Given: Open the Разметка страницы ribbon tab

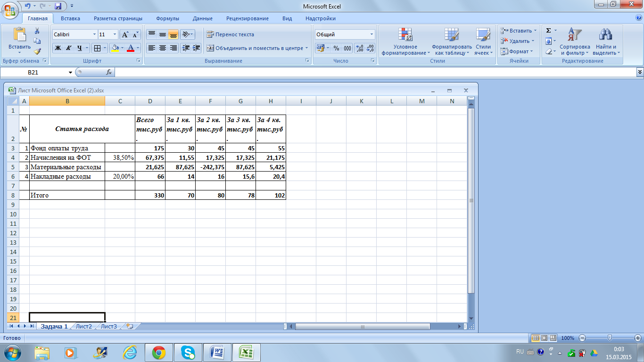Looking at the screenshot, I should [x=118, y=18].
